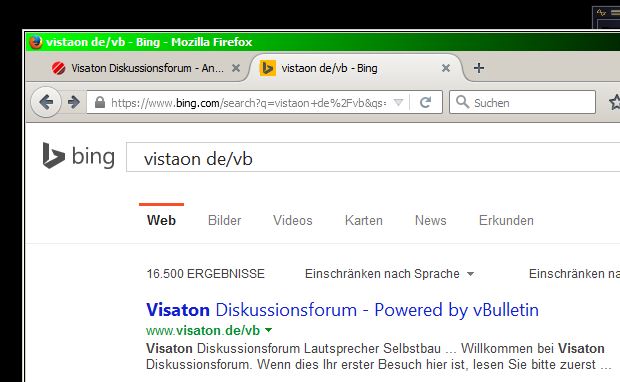
Task: Click the Firefox address bar URL
Action: (249, 103)
